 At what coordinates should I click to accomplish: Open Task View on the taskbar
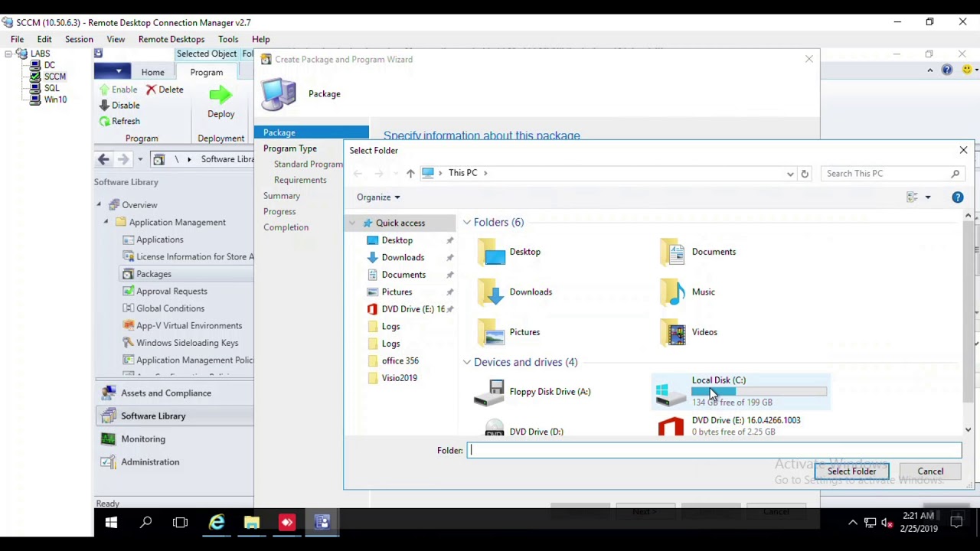(180, 523)
